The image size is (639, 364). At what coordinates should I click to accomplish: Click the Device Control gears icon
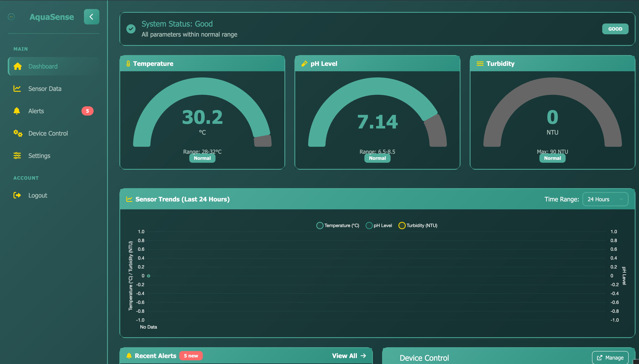pyautogui.click(x=18, y=133)
